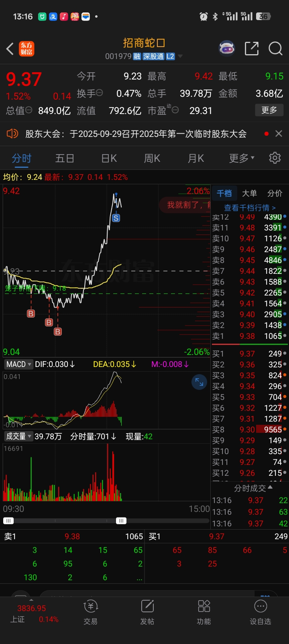This screenshot has height=644, width=289.
Task: Tap the battery indicator in status bar
Action: pyautogui.click(x=264, y=16)
